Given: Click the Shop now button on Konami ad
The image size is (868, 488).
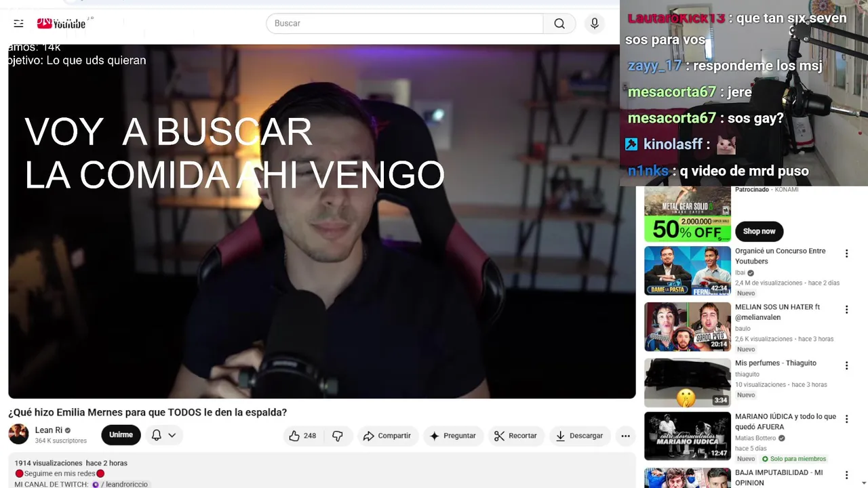Looking at the screenshot, I should coord(759,231).
